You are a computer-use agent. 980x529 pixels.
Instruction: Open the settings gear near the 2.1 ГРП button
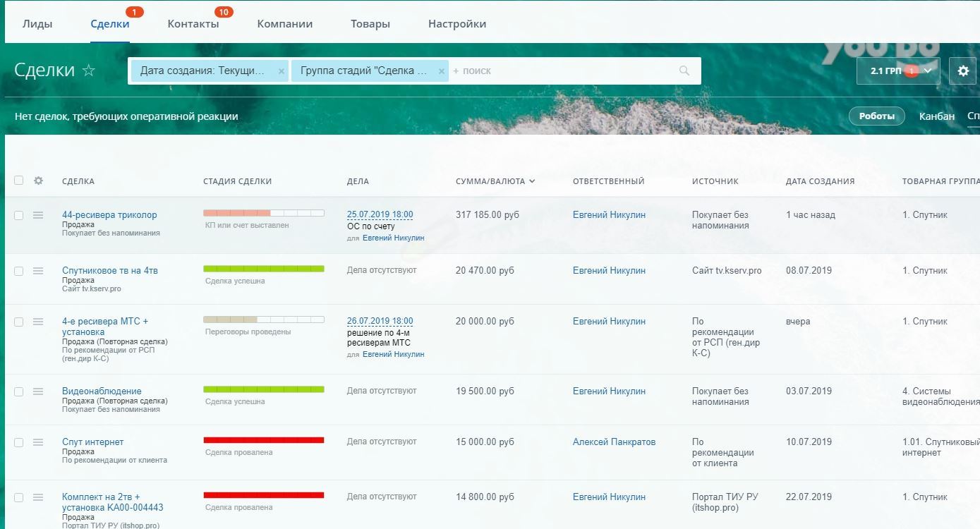pos(963,71)
